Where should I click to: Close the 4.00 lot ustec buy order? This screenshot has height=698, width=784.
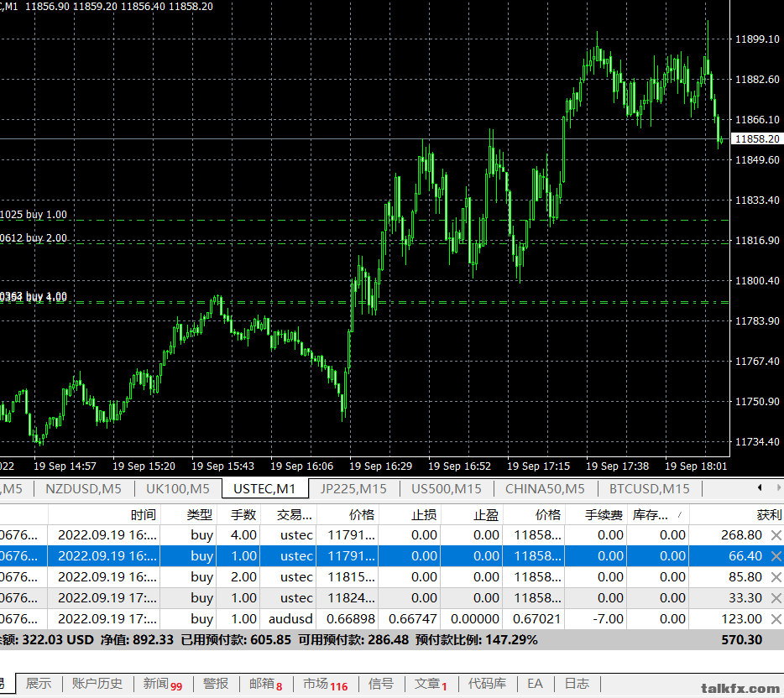click(776, 535)
